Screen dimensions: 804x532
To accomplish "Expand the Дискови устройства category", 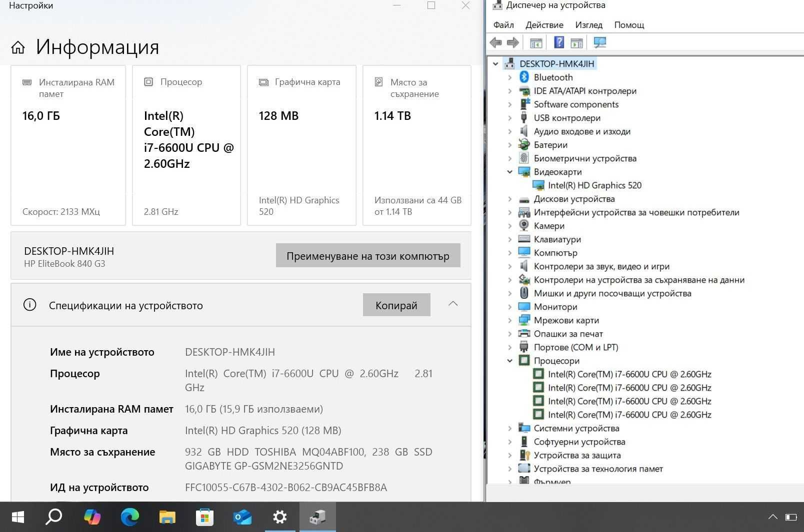I will click(509, 199).
